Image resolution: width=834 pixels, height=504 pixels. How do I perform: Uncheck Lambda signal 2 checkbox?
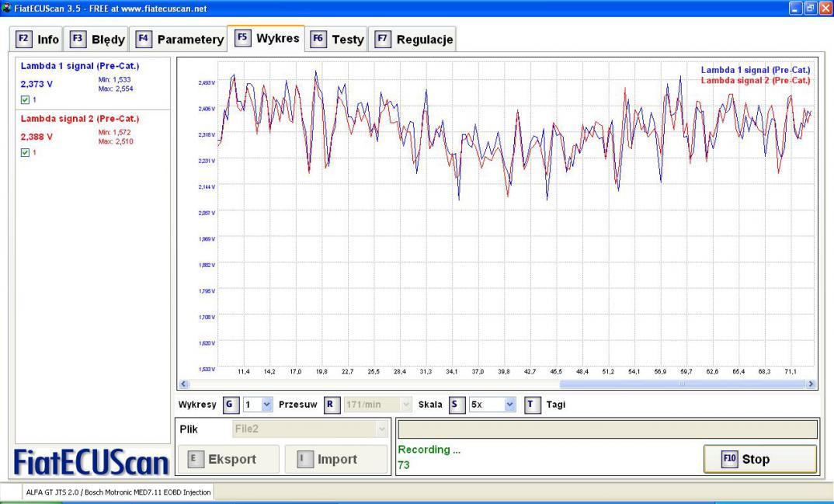(25, 152)
